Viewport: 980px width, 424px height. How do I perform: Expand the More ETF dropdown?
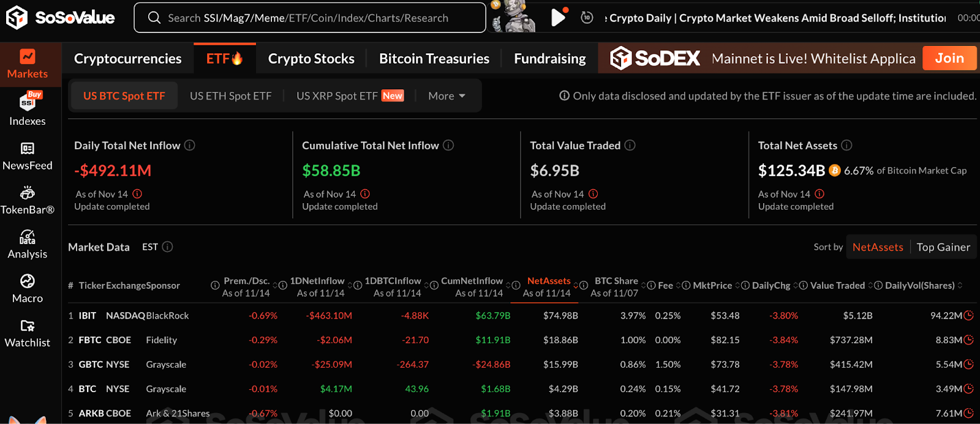tap(447, 96)
